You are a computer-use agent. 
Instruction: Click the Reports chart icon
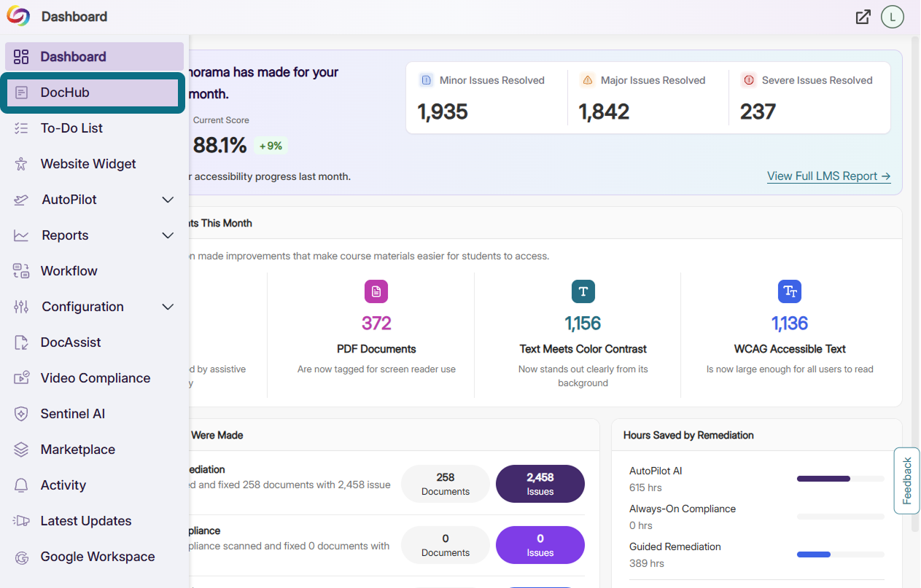21,235
